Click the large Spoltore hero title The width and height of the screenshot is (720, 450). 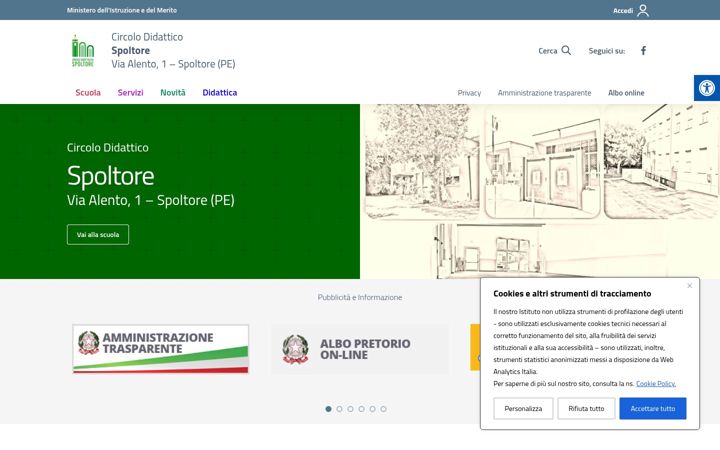(x=111, y=176)
